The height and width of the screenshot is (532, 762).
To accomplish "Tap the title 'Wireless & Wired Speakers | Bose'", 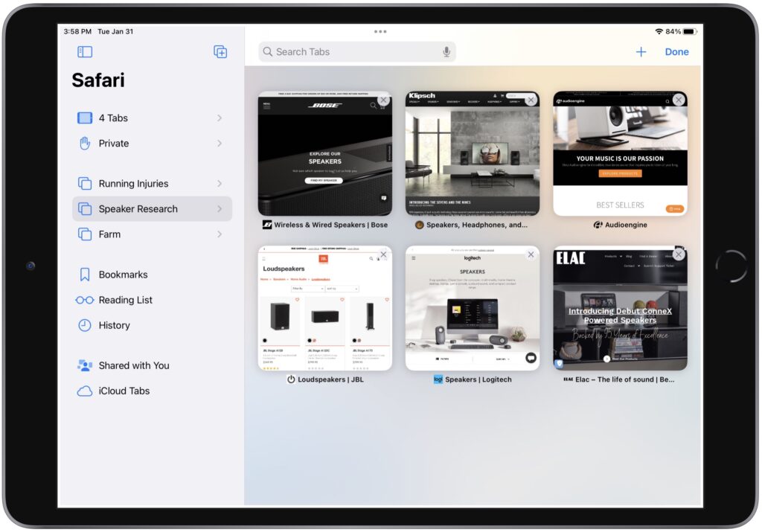I will click(x=331, y=225).
